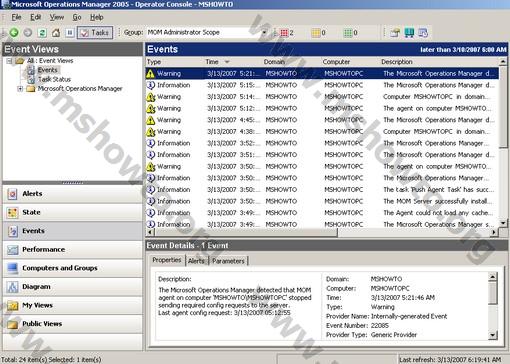The height and width of the screenshot is (364, 510).
Task: Open the State navigation pane
Action: (72, 212)
